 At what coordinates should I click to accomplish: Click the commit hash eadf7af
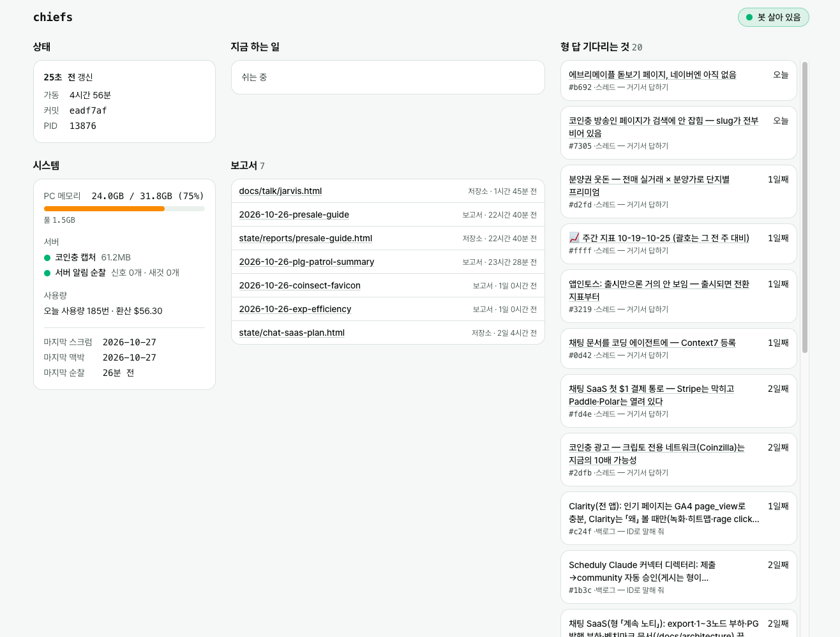coord(88,110)
